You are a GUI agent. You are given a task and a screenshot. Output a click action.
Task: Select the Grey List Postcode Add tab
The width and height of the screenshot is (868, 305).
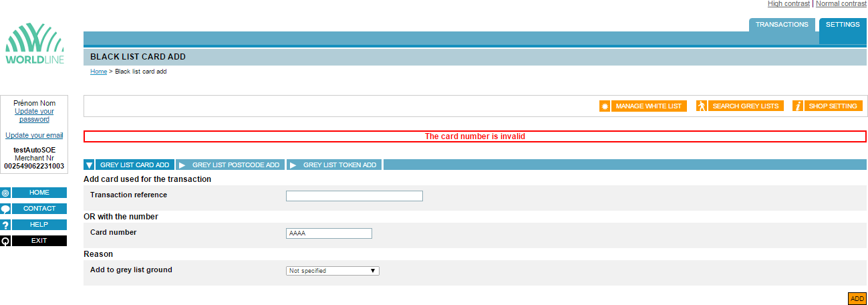click(236, 165)
